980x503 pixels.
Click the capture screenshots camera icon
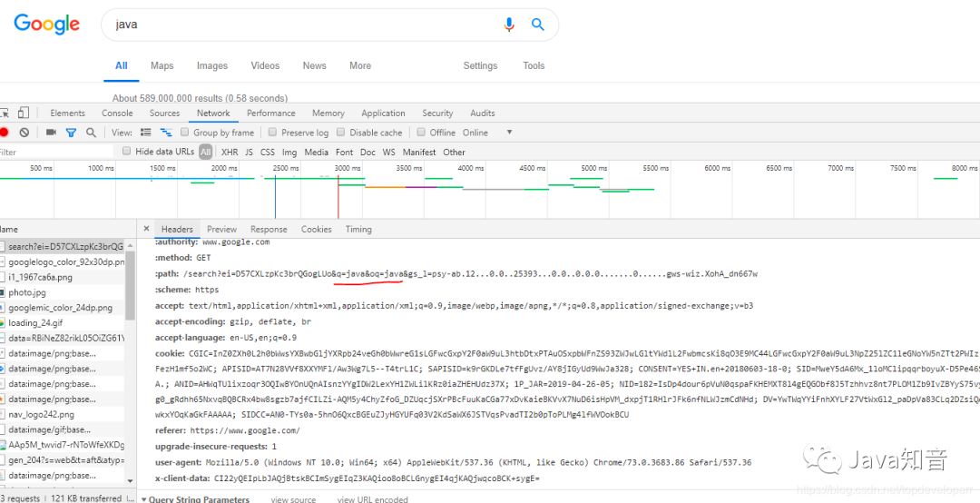pyautogui.click(x=51, y=133)
